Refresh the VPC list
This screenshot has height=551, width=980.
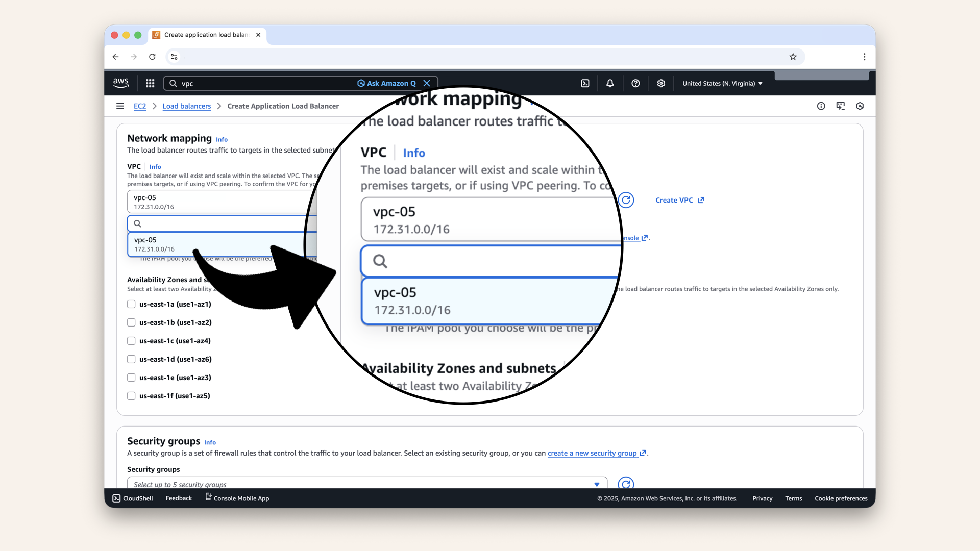pos(626,200)
